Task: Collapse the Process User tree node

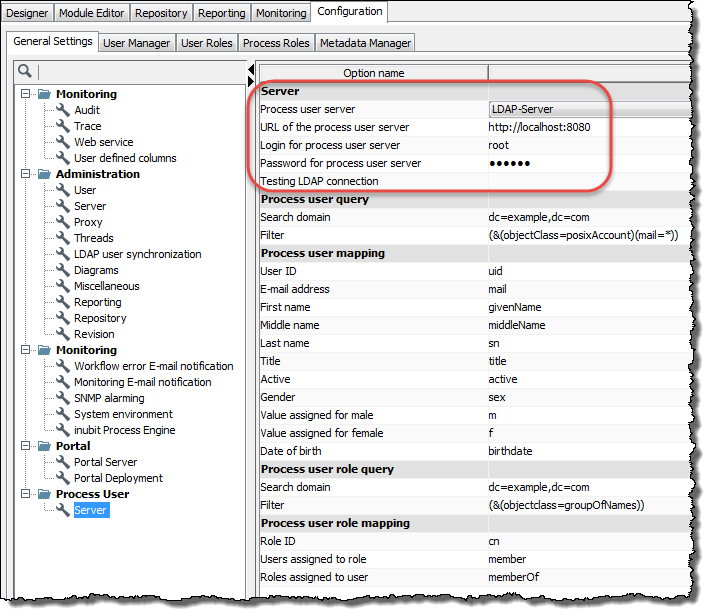Action: click(25, 494)
